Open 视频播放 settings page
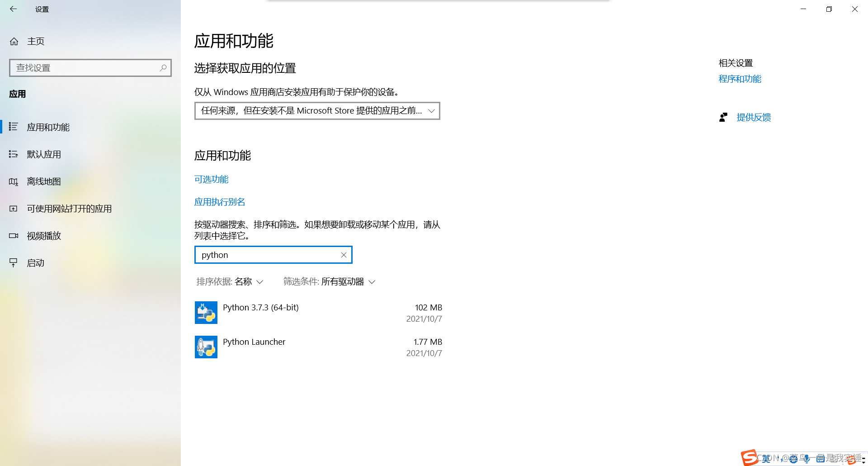 coord(43,236)
